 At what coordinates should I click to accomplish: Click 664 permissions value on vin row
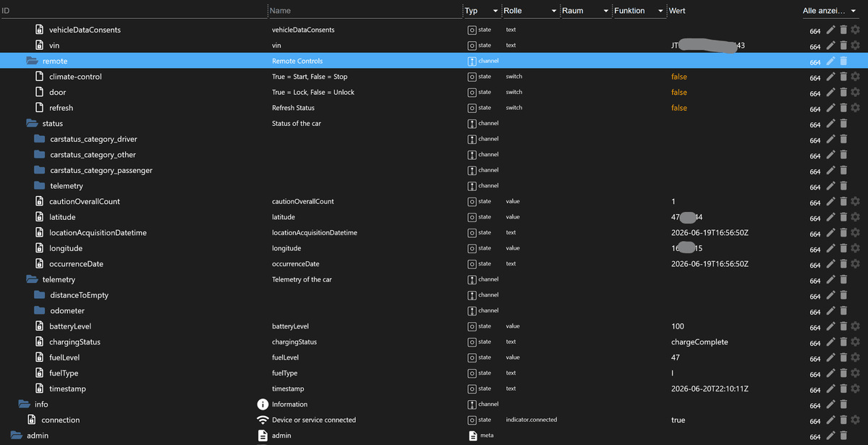coord(815,46)
